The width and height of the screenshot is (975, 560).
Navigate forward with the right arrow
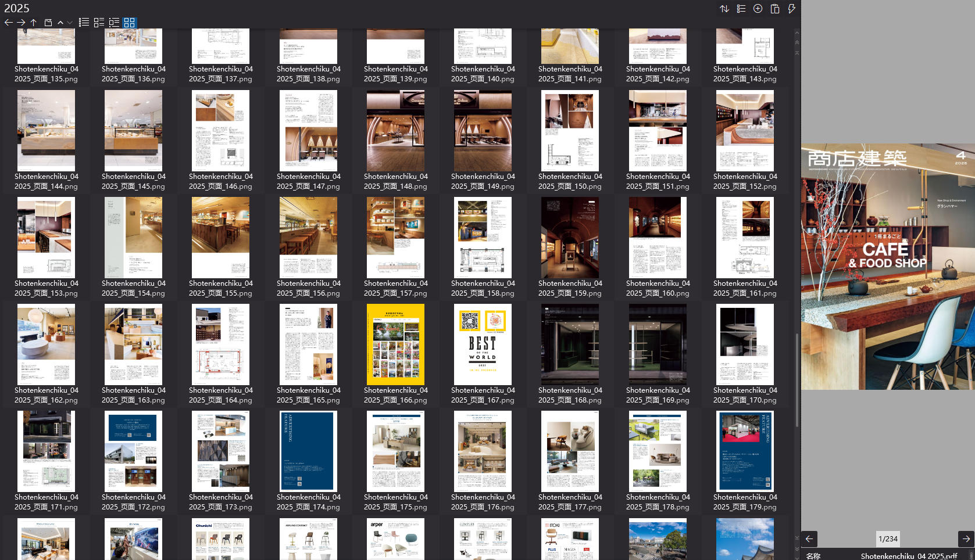click(x=21, y=23)
